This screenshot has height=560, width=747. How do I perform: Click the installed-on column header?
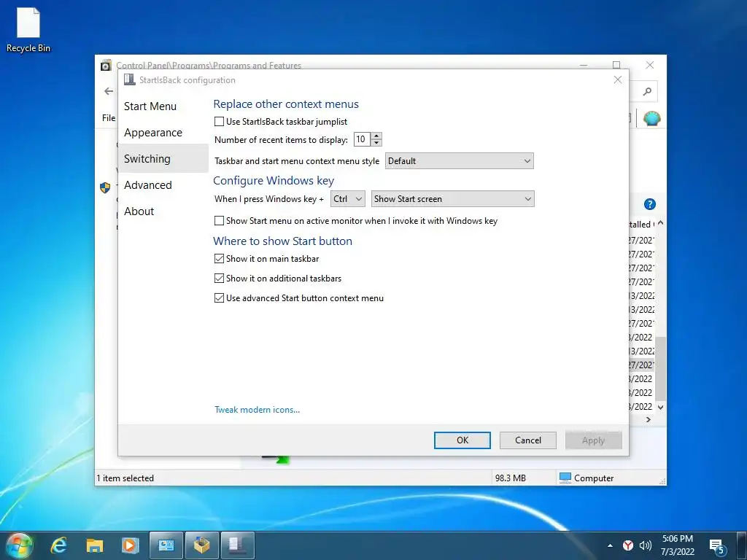(642, 225)
